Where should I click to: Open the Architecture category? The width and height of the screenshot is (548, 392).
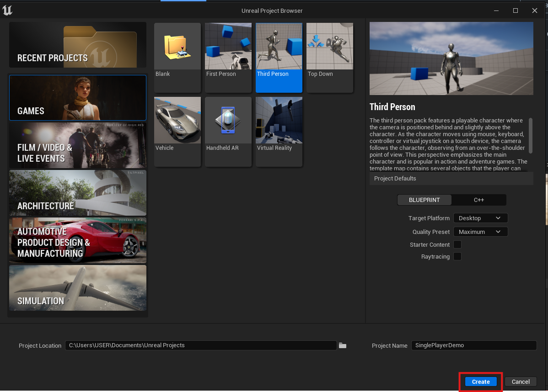[78, 193]
